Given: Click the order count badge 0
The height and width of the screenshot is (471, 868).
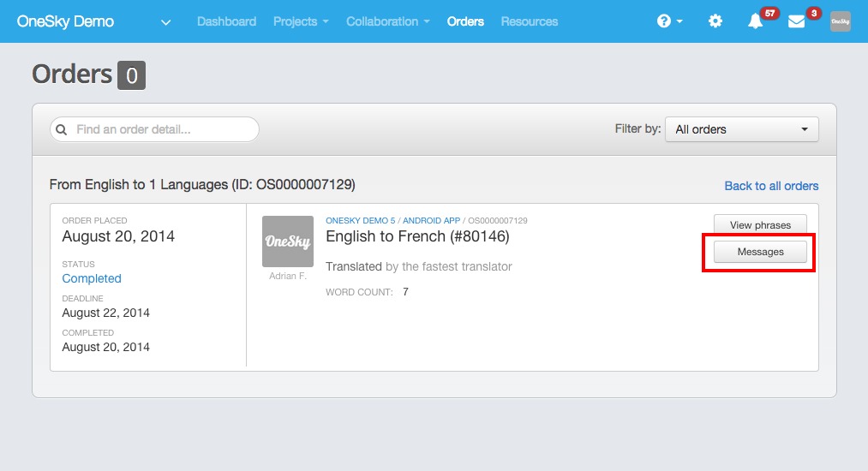Looking at the screenshot, I should click(x=131, y=75).
